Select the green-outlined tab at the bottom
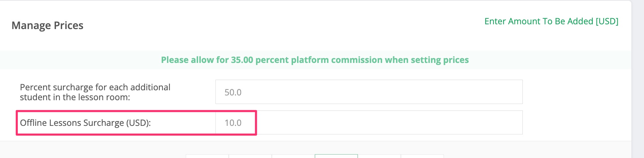 (x=336, y=156)
